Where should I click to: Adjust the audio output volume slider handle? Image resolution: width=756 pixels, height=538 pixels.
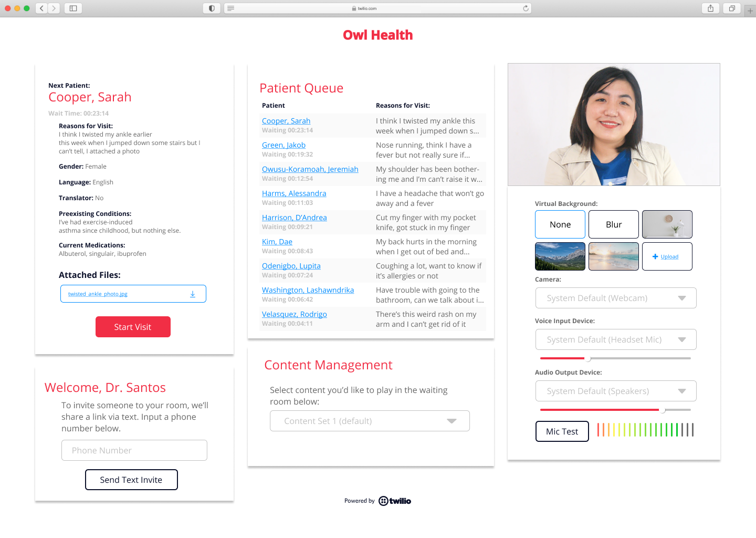tap(663, 410)
